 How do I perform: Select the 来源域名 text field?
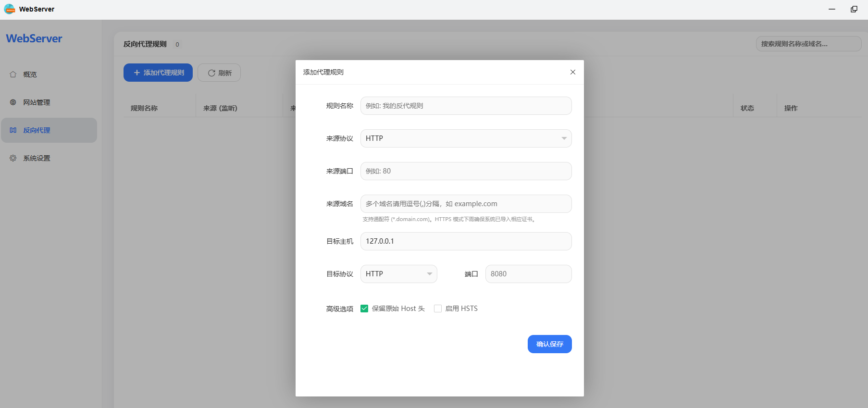tap(465, 204)
